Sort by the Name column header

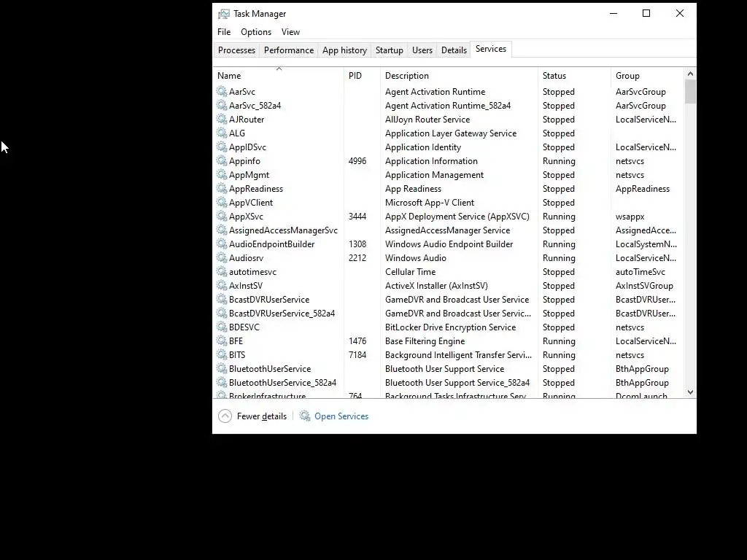279,76
